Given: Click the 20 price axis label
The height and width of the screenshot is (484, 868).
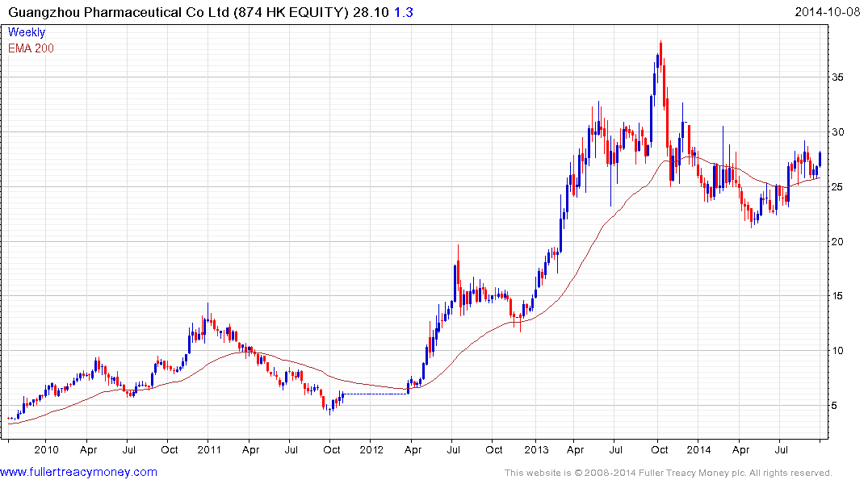Looking at the screenshot, I should point(837,242).
